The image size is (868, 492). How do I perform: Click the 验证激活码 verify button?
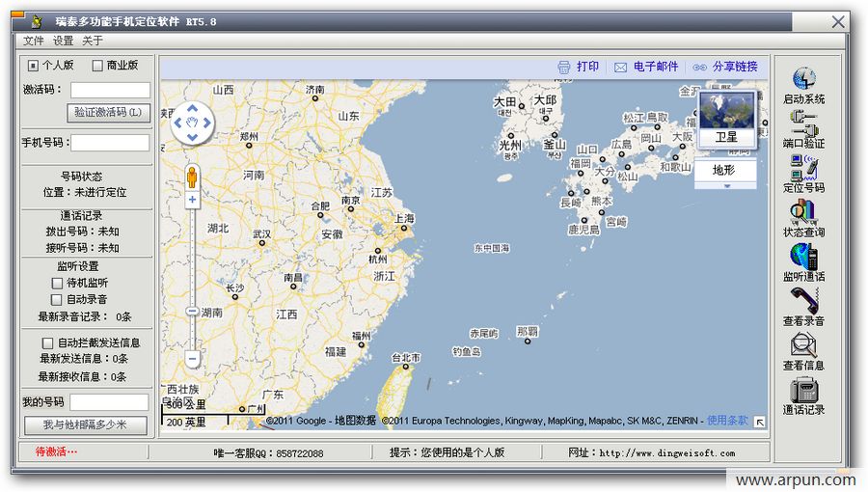coord(109,113)
